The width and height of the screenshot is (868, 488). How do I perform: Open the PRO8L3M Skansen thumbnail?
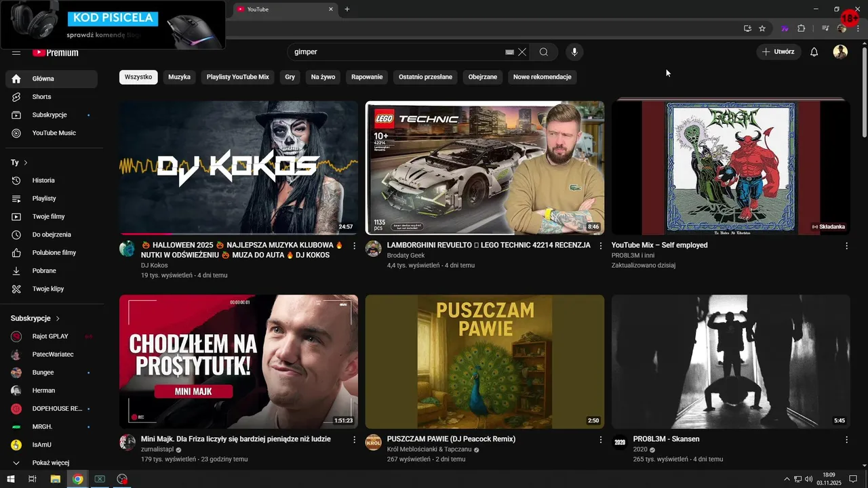point(731,361)
